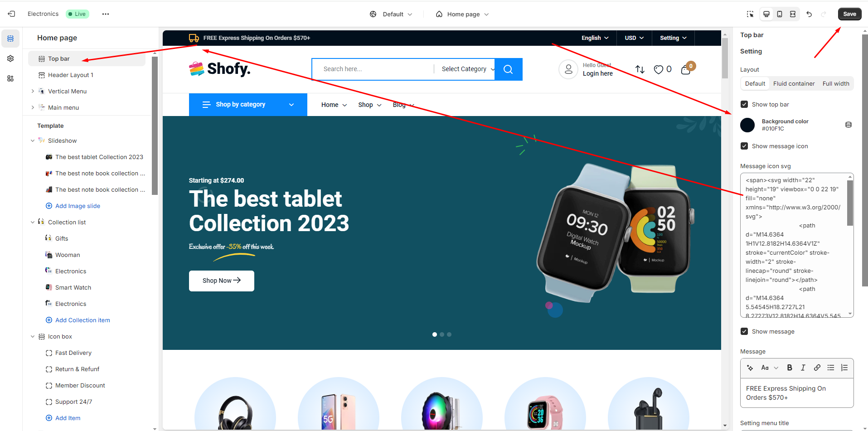Select Full width layout option
This screenshot has height=431, width=868.
coord(836,83)
